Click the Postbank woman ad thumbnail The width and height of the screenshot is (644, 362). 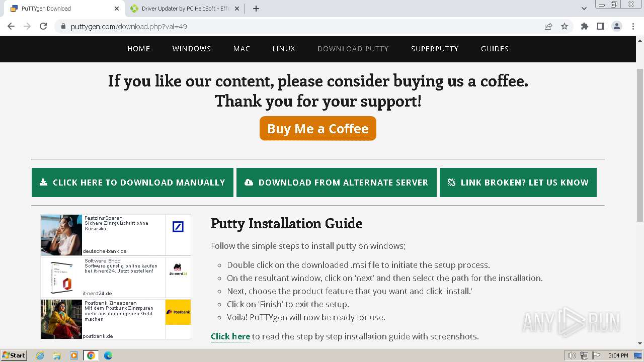[x=61, y=319]
